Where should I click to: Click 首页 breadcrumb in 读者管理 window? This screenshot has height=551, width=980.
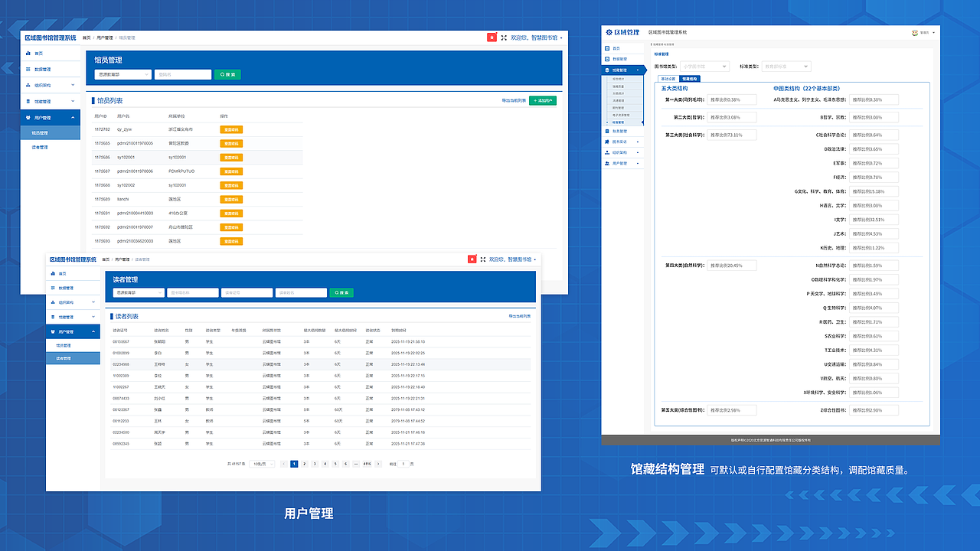(x=106, y=259)
